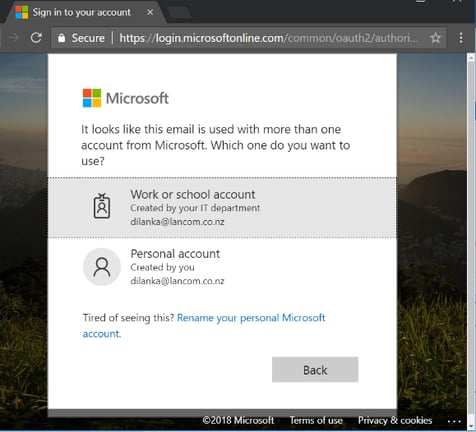This screenshot has height=432, width=476.
Task: Open the Chrome three-dot menu
Action: point(461,38)
